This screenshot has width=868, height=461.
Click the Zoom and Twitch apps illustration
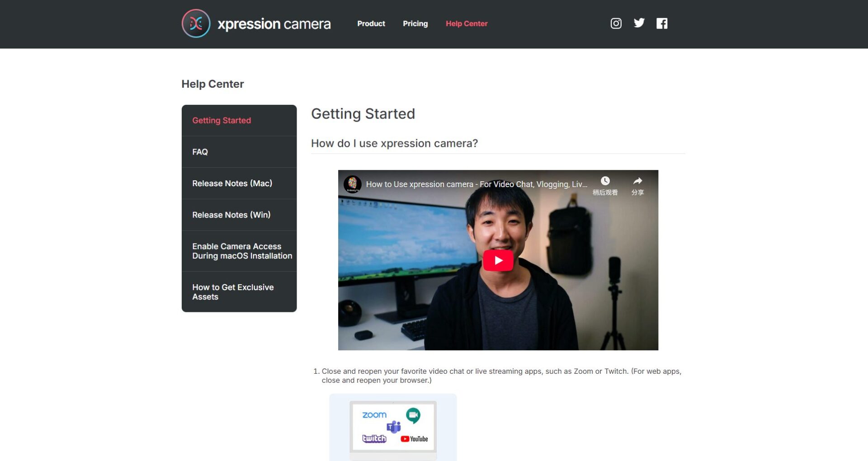point(393,426)
